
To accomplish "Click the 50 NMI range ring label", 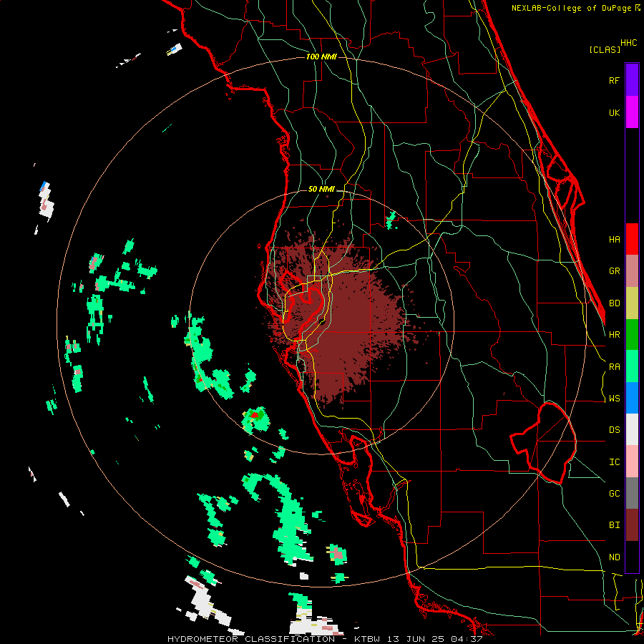I will point(321,189).
